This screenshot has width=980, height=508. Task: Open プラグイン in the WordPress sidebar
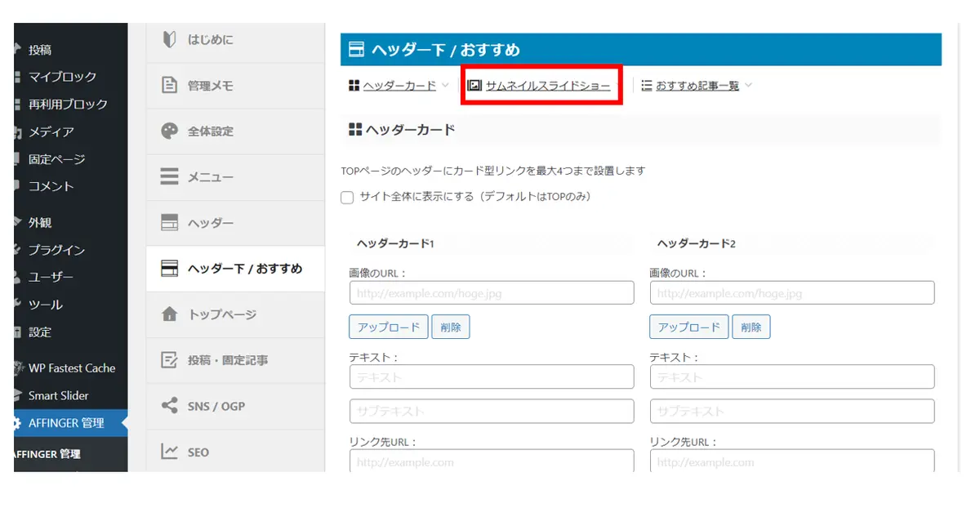[x=56, y=250]
